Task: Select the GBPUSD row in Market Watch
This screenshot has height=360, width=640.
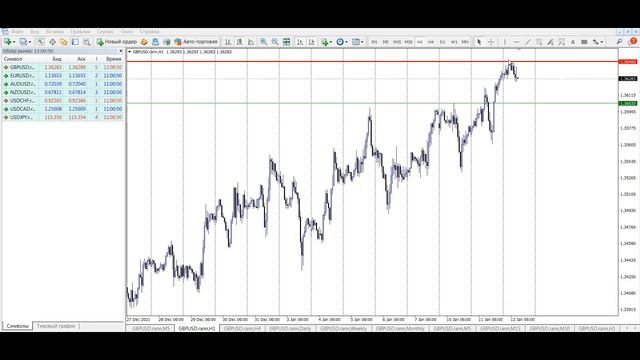Action: point(63,67)
